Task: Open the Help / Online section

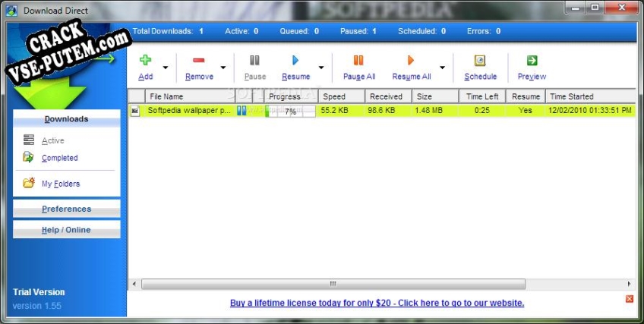Action: pyautogui.click(x=66, y=230)
